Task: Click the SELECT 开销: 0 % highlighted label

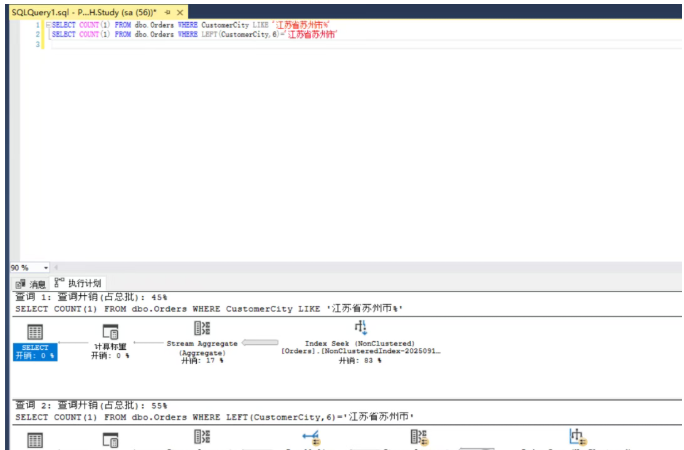Action: pyautogui.click(x=35, y=351)
